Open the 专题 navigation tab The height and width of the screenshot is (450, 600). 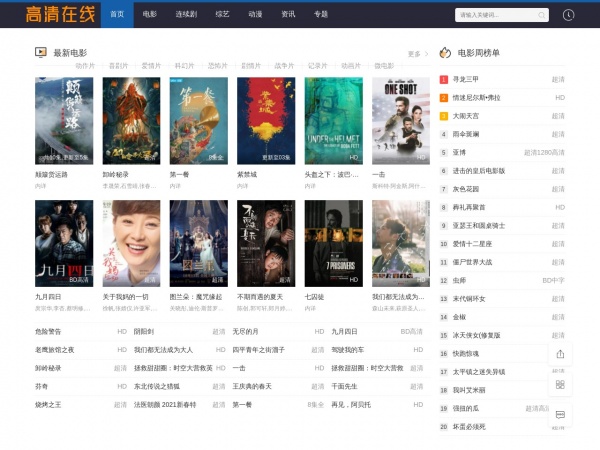pos(321,15)
